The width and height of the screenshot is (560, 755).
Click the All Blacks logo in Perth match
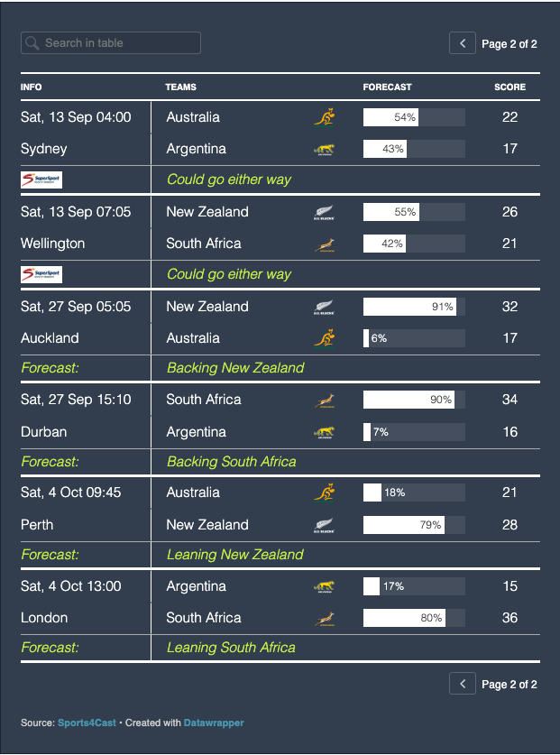tap(324, 525)
